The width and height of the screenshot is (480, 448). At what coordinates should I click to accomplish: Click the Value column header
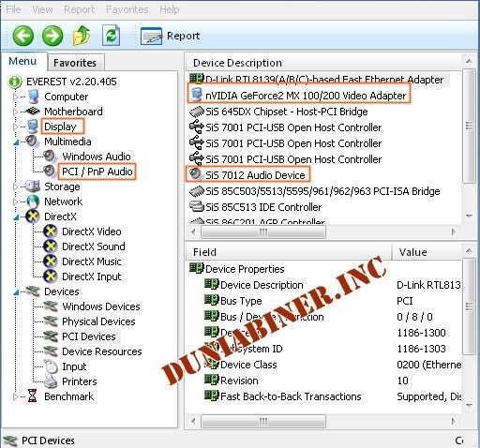point(427,252)
